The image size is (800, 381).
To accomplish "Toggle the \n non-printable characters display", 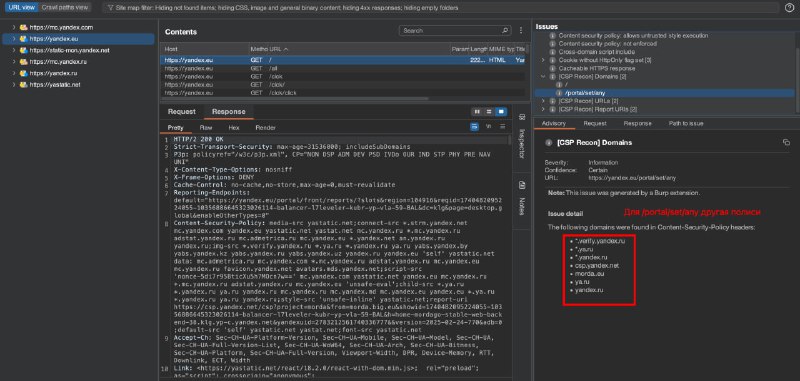I will pos(488,126).
